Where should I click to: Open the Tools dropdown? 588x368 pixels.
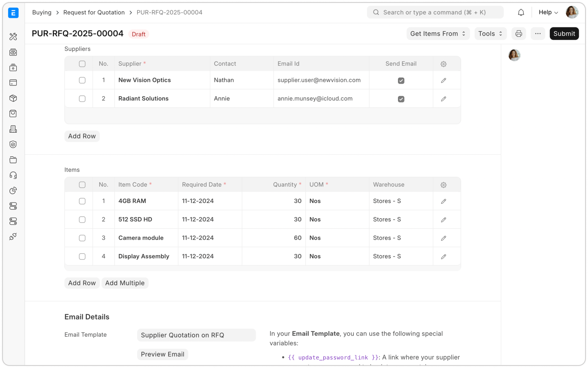pos(490,34)
